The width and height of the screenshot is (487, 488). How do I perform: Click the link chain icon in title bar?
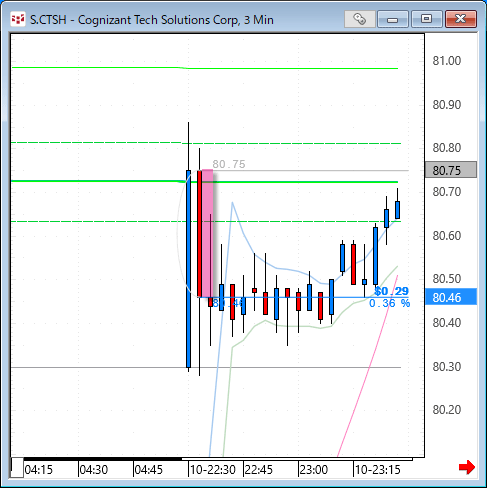coord(359,19)
